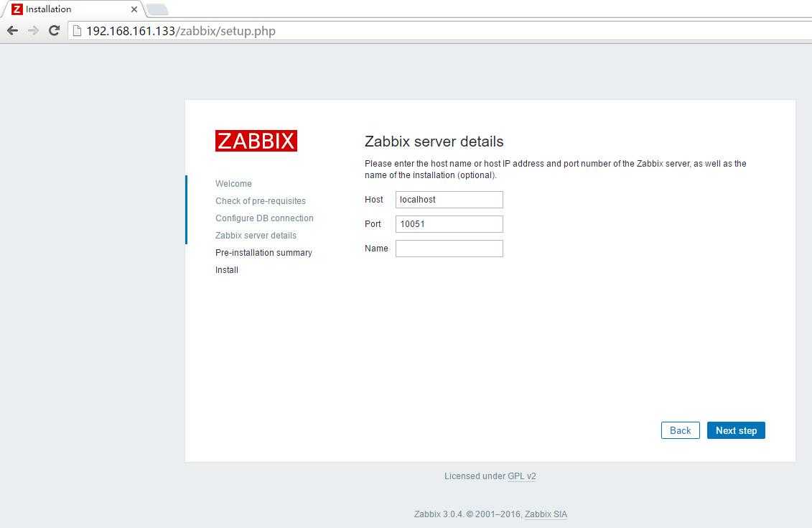Select Check of pre-requisites step
Image resolution: width=812 pixels, height=528 pixels.
coord(261,201)
